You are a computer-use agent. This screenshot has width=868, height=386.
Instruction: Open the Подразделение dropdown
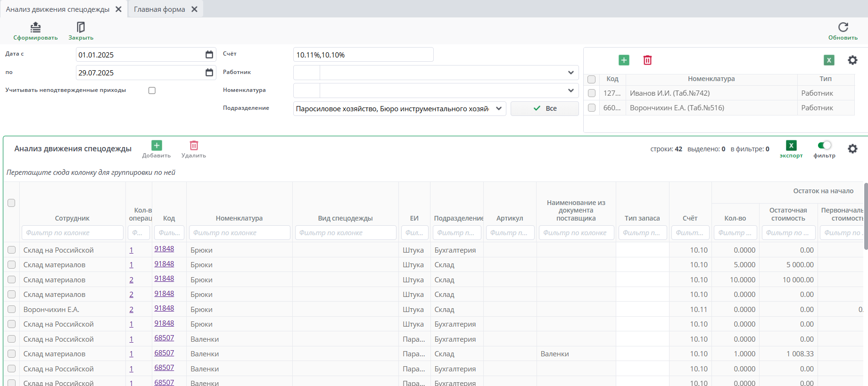coord(499,109)
